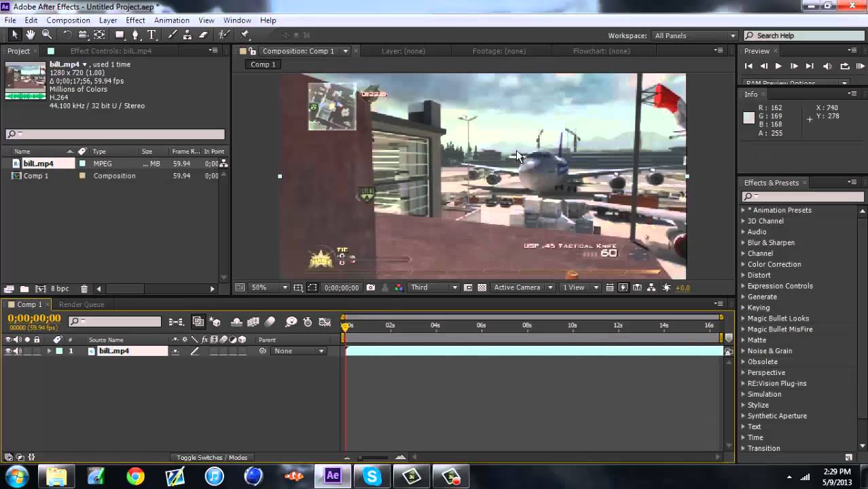Image resolution: width=868 pixels, height=489 pixels.
Task: Open the 1 View layout dropdown
Action: pyautogui.click(x=581, y=287)
